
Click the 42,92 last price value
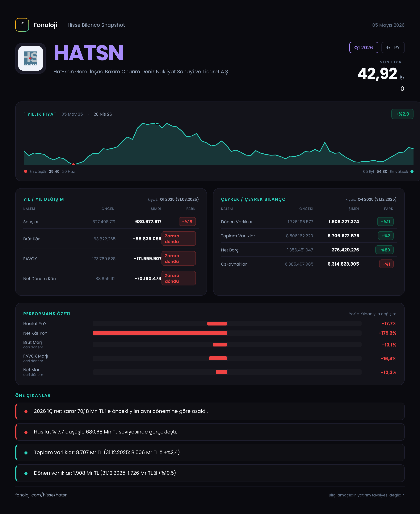coord(377,74)
